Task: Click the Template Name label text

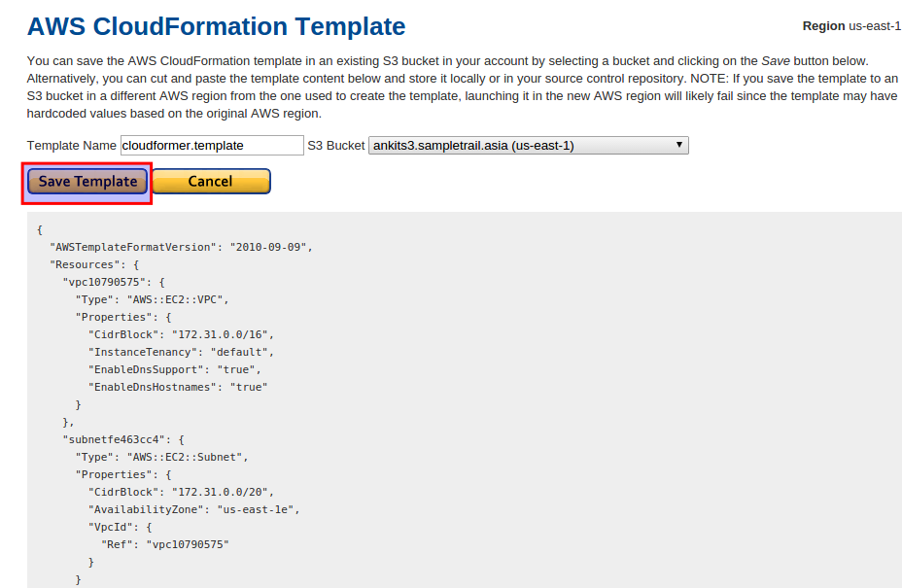Action: pos(71,146)
